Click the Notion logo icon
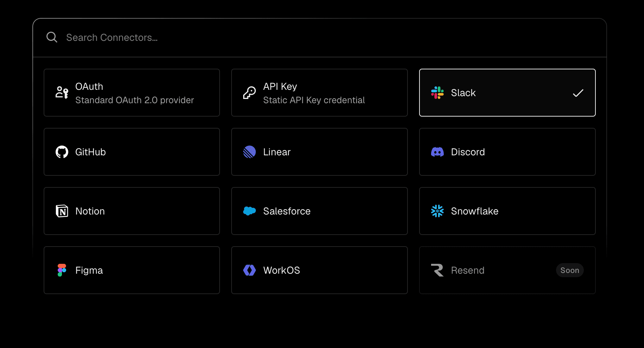The height and width of the screenshot is (348, 644). pyautogui.click(x=62, y=211)
